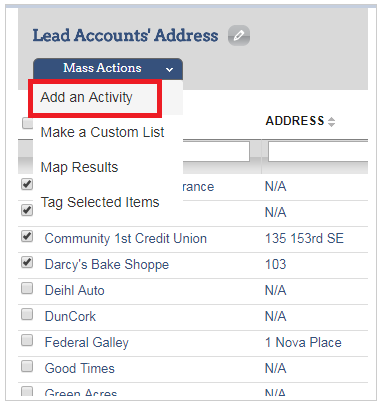382x405 pixels.
Task: Select the Federal Galley checkbox
Action: coord(27,341)
